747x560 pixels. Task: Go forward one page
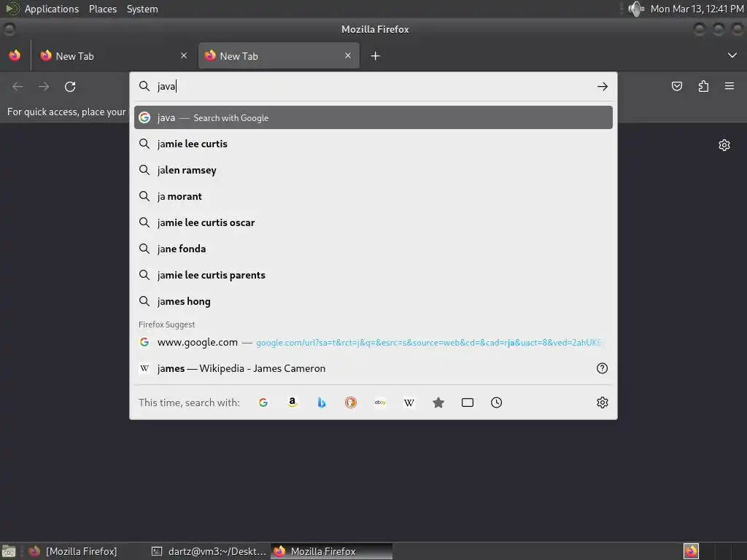click(x=44, y=87)
